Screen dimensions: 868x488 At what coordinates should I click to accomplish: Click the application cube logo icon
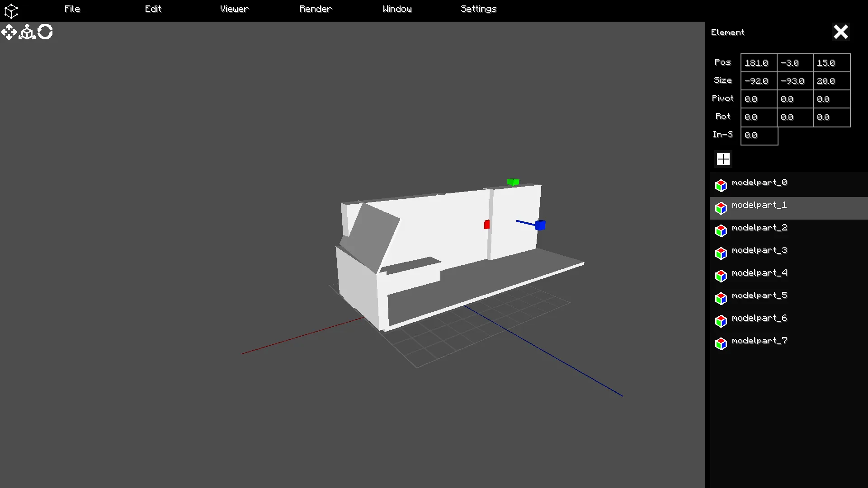pos(11,11)
